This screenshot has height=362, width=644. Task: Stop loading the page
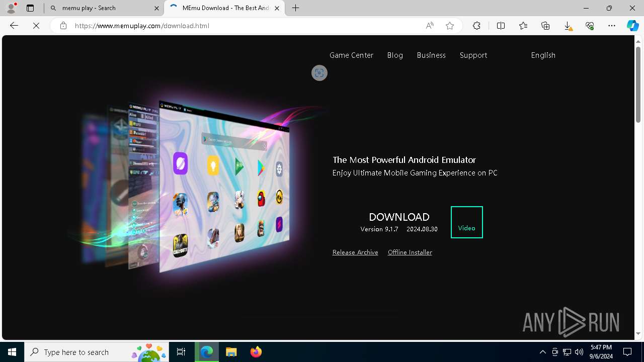(36, 26)
